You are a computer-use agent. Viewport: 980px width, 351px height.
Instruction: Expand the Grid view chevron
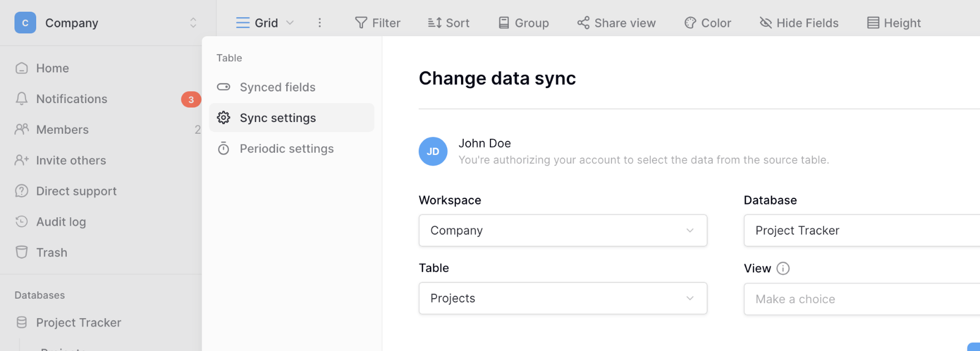click(x=290, y=23)
